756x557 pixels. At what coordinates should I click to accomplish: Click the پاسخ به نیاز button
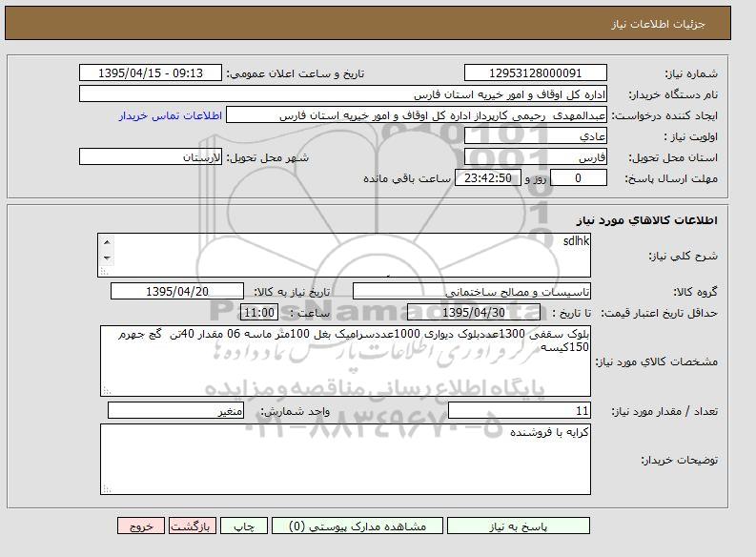pos(519,526)
